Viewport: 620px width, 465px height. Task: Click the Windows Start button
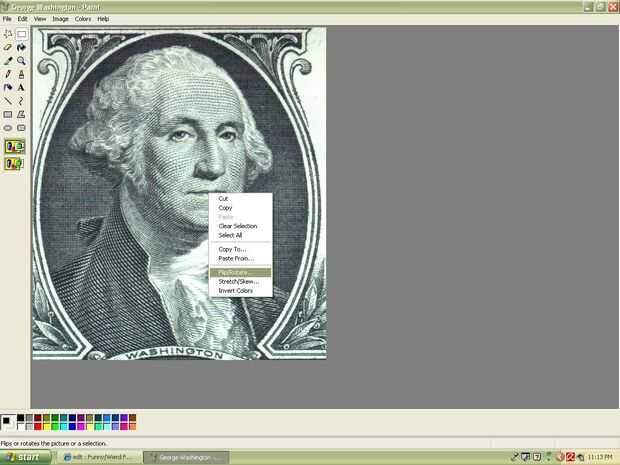[x=25, y=457]
